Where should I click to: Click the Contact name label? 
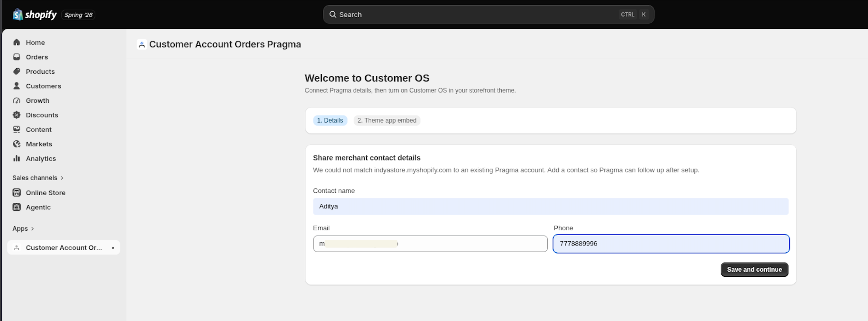pyautogui.click(x=334, y=191)
